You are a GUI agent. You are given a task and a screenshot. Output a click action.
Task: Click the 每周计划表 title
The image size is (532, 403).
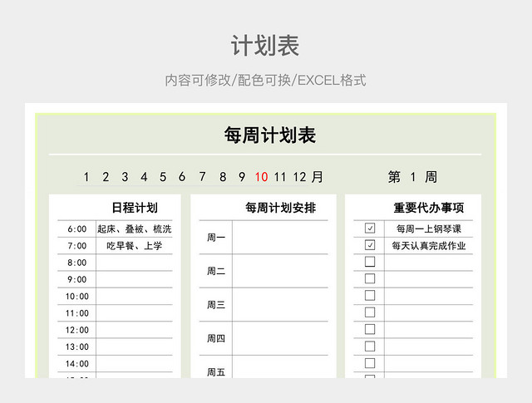click(x=269, y=135)
